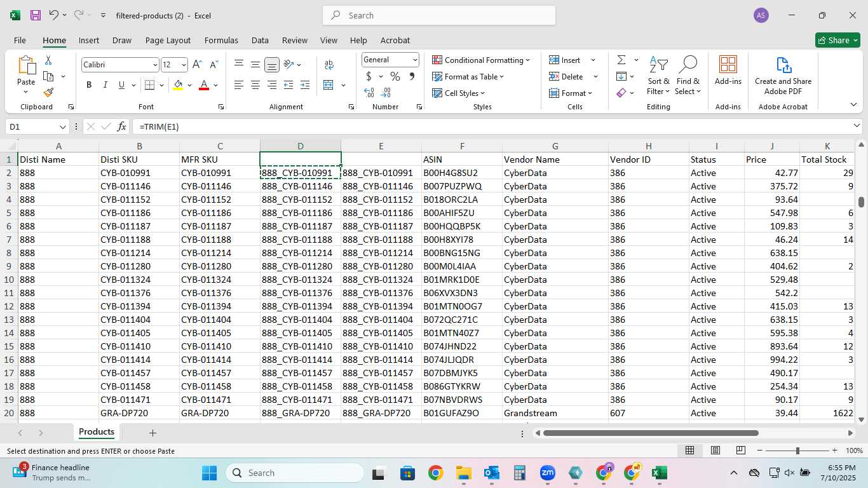868x488 pixels.
Task: Click the Format cells button
Action: tap(571, 93)
